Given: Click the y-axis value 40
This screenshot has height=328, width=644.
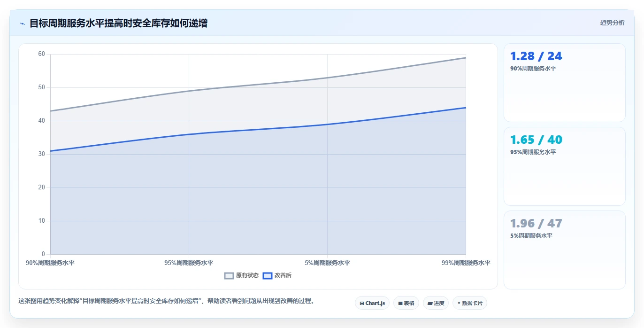Looking at the screenshot, I should 42,121.
